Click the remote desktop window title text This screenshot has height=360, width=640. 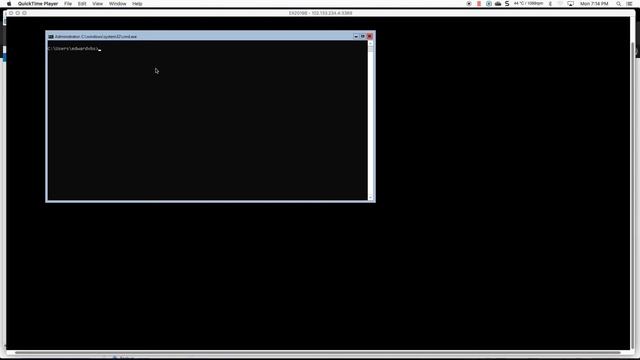[x=320, y=13]
